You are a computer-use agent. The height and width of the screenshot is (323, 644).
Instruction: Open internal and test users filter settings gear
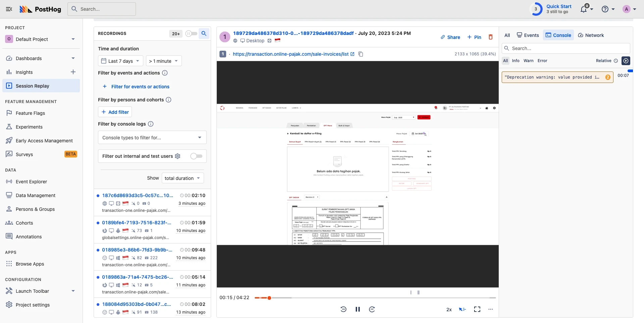point(178,156)
